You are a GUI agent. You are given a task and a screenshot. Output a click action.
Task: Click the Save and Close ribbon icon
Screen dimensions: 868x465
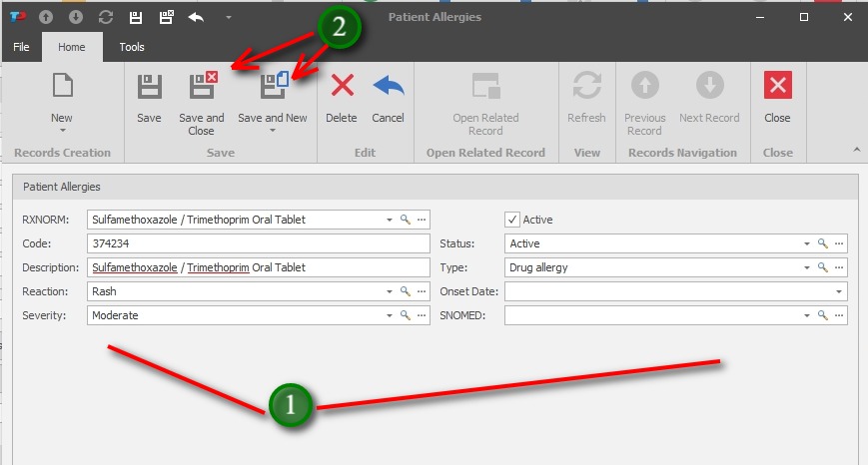click(x=202, y=88)
